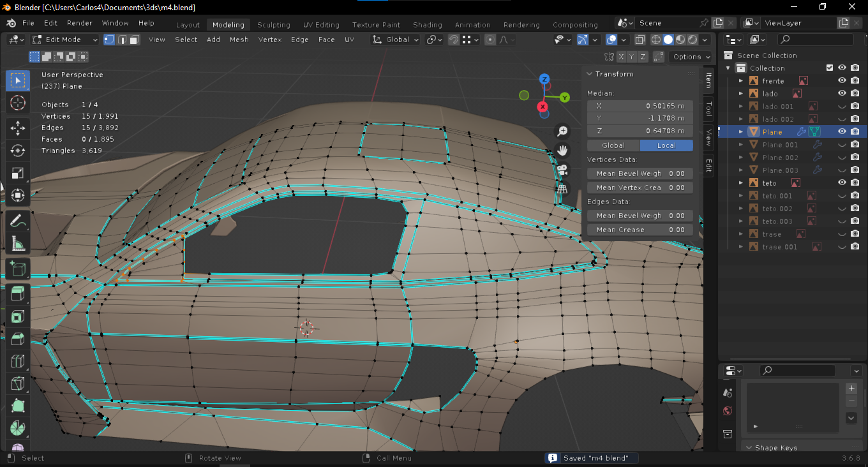Select the Scale tool in toolbar

coord(18,174)
